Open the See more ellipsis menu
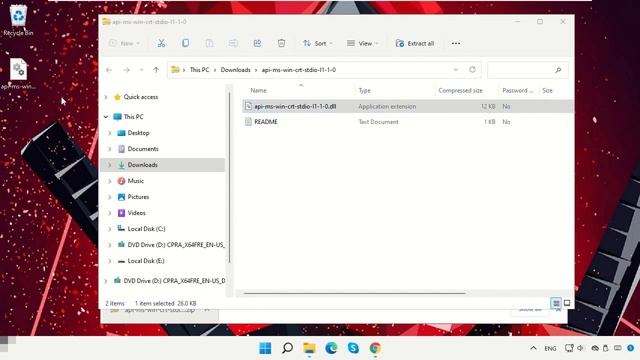The height and width of the screenshot is (360, 640). tap(456, 43)
